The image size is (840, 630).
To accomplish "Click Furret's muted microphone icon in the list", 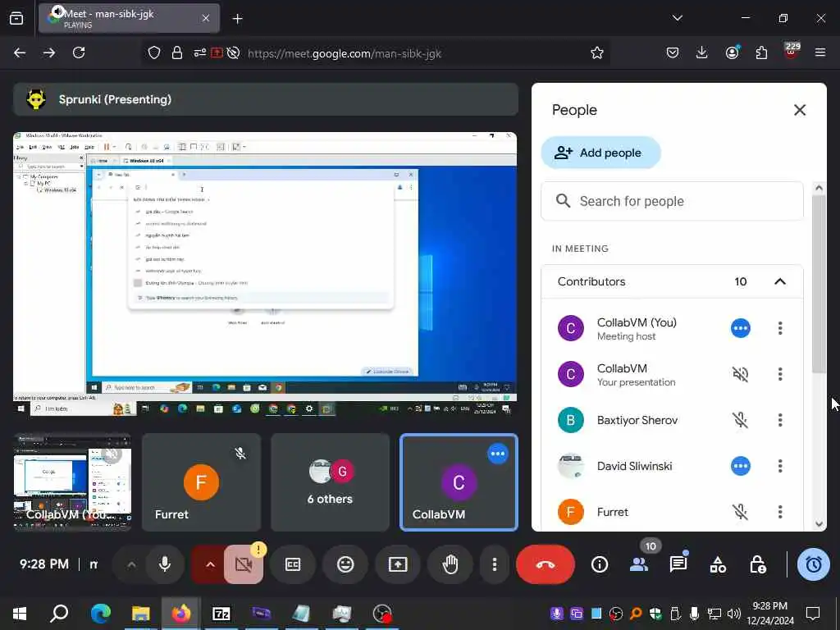I will coord(741,512).
